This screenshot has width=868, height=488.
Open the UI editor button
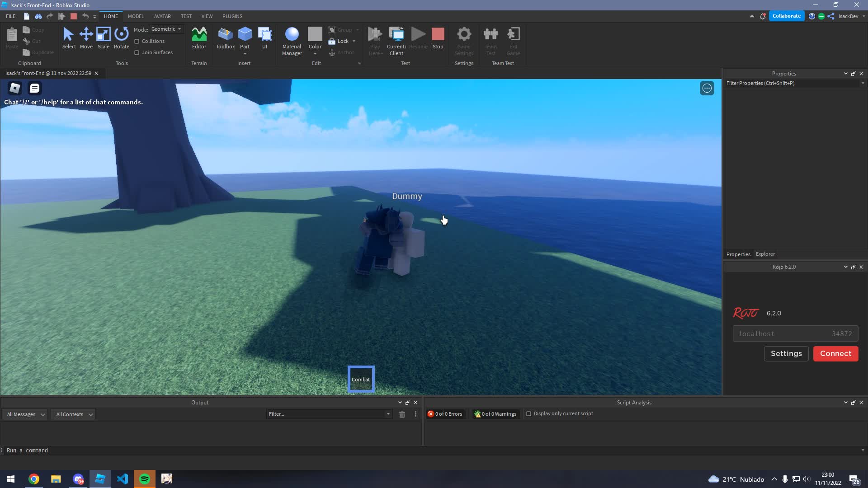[x=264, y=38]
